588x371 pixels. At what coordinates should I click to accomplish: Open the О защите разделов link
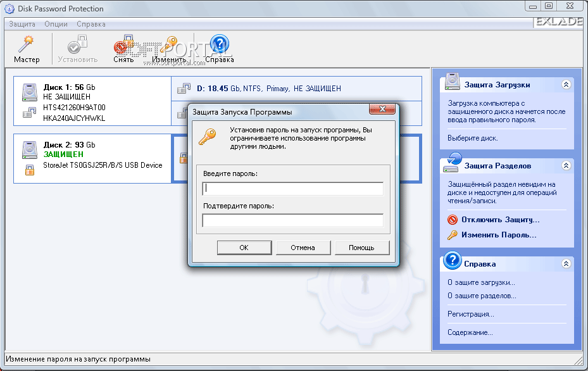[x=482, y=296]
